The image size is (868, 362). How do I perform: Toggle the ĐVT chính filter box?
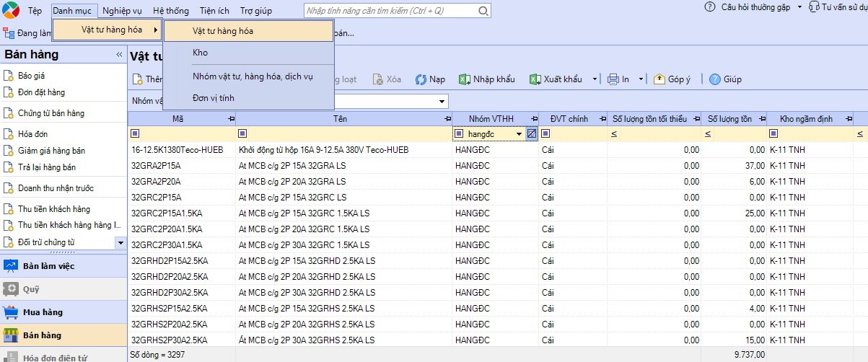(546, 133)
